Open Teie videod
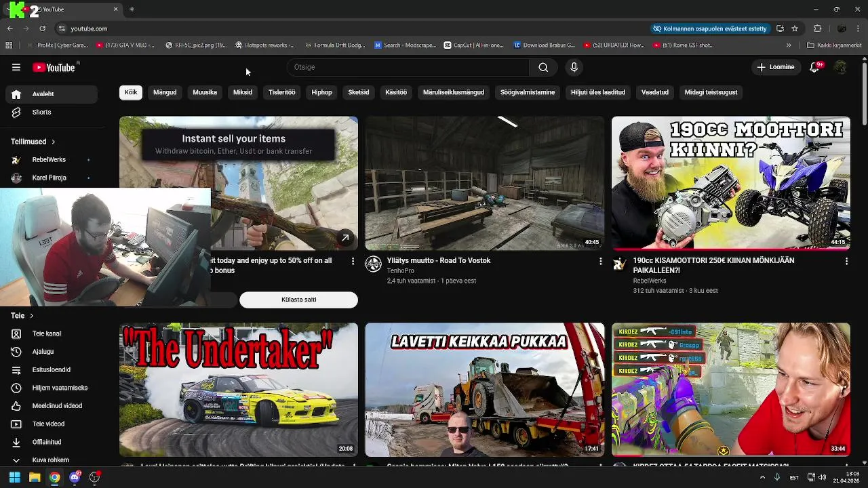The image size is (868, 488). pyautogui.click(x=52, y=424)
